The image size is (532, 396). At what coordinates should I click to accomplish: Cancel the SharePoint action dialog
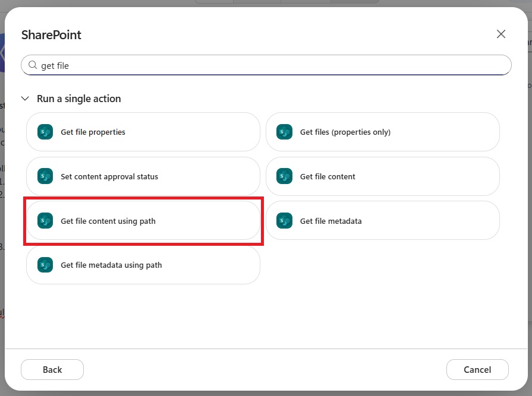[x=477, y=369]
